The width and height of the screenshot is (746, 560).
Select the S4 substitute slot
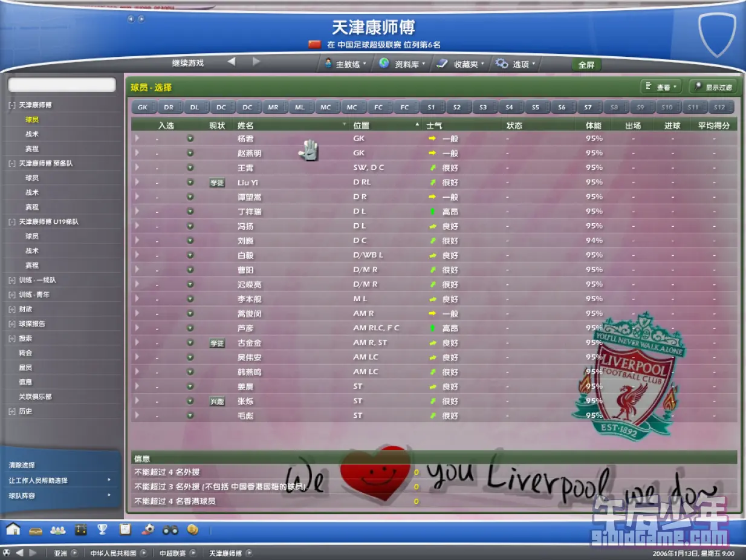click(x=510, y=107)
